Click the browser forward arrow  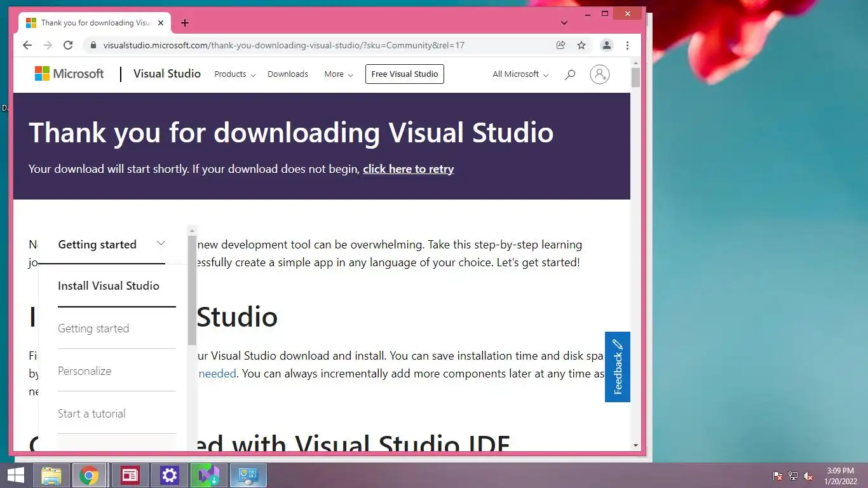47,45
